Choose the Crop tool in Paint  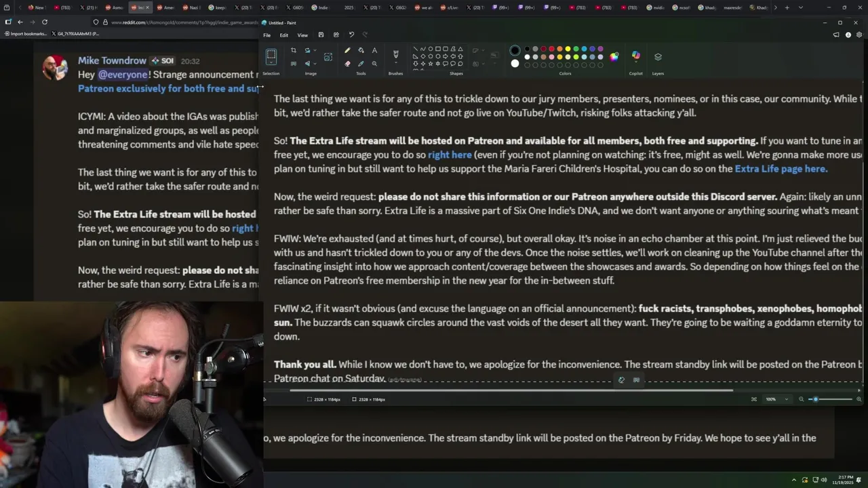(x=293, y=50)
